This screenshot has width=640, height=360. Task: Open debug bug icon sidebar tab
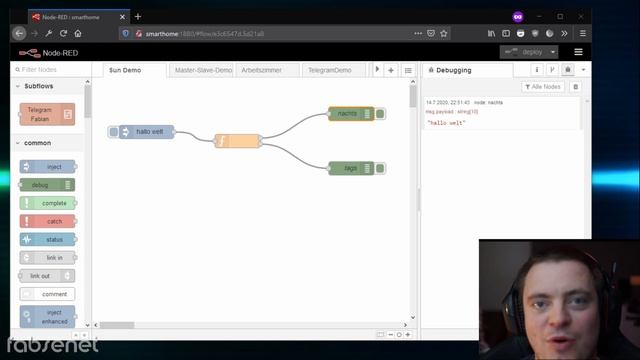568,70
